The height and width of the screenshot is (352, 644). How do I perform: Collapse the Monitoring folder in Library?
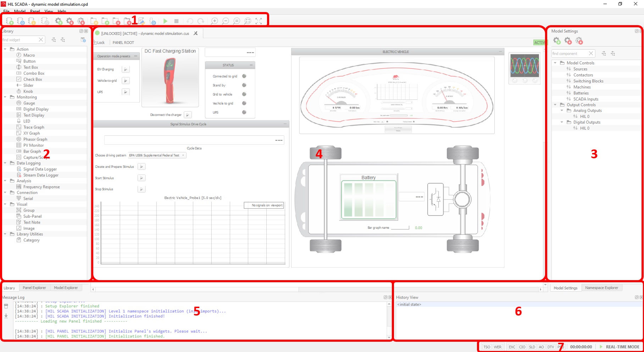click(5, 97)
